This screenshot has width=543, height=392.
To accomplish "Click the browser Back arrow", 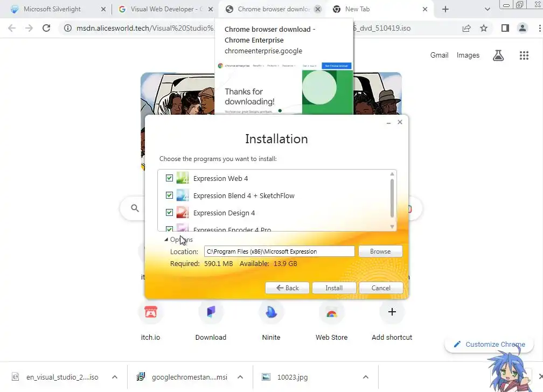I will [12, 28].
